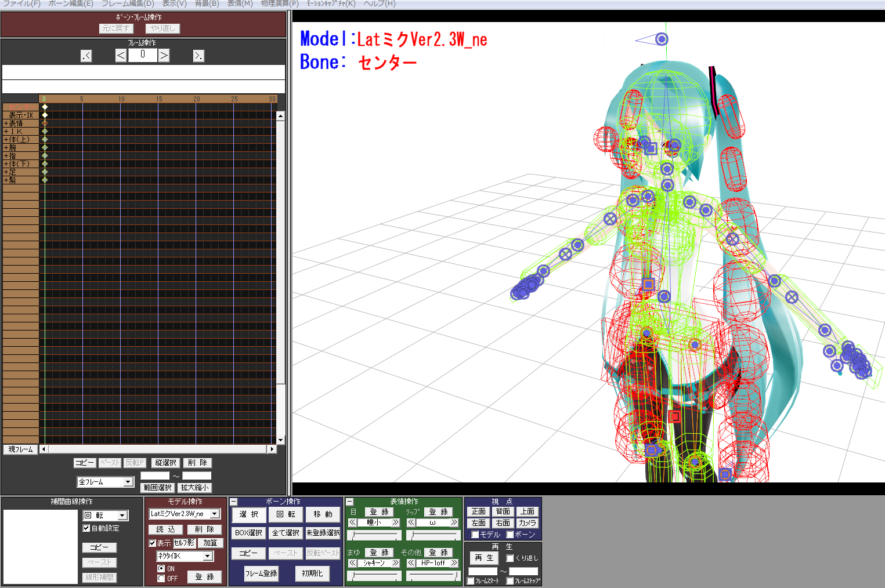Expand the +髪 track group
Viewport: 885px width, 588px height.
(10, 180)
